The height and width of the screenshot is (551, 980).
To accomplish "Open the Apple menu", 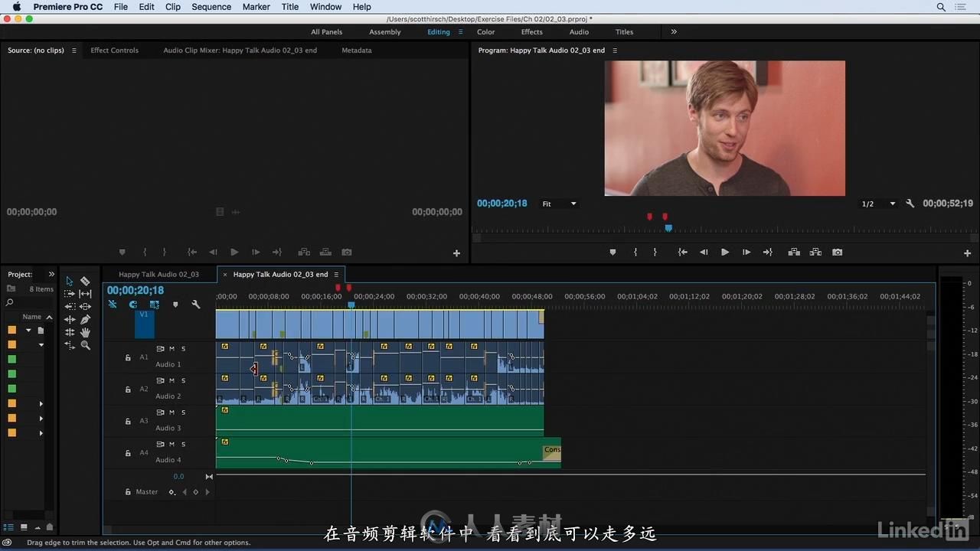I will pyautogui.click(x=16, y=7).
